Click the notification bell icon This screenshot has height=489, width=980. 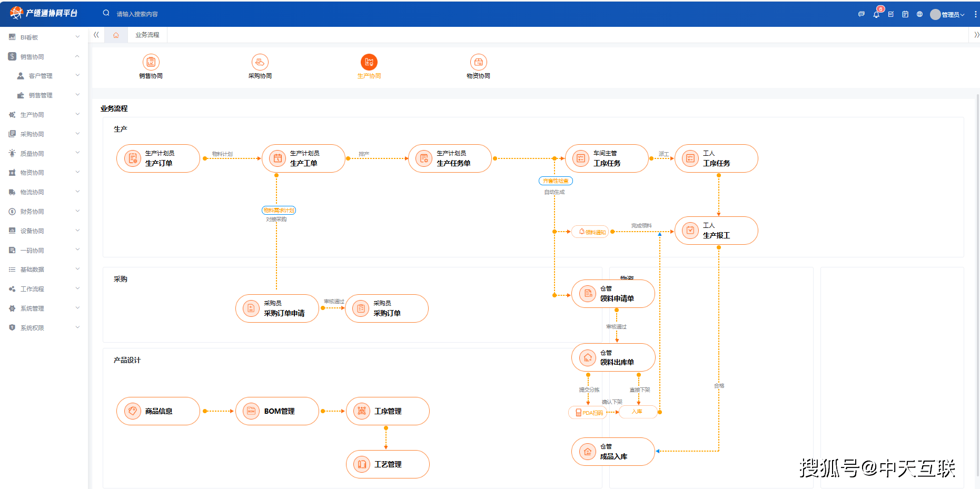(x=876, y=14)
